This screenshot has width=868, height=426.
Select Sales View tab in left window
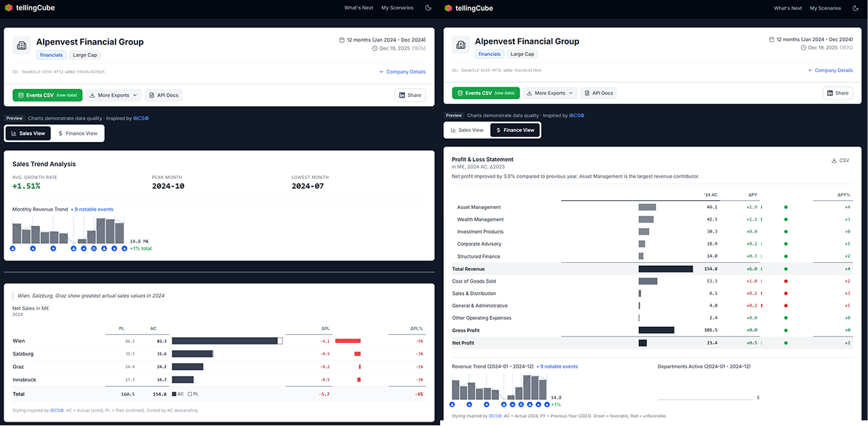tap(28, 133)
